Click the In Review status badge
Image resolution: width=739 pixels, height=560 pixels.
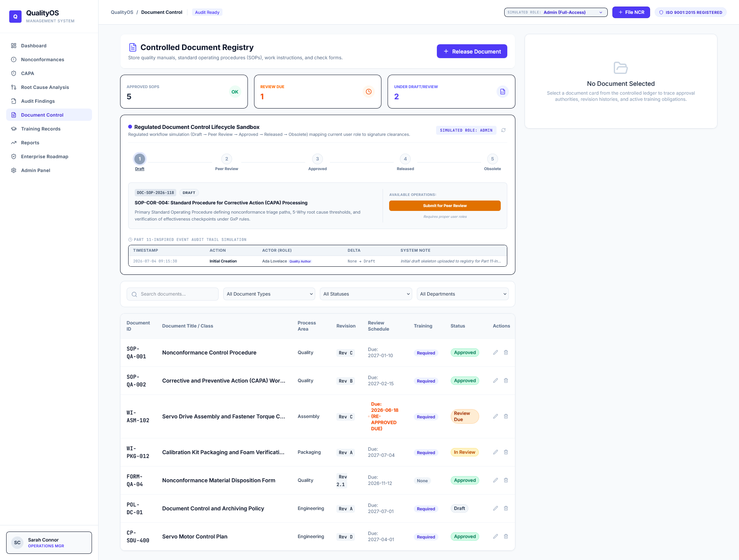click(x=465, y=452)
